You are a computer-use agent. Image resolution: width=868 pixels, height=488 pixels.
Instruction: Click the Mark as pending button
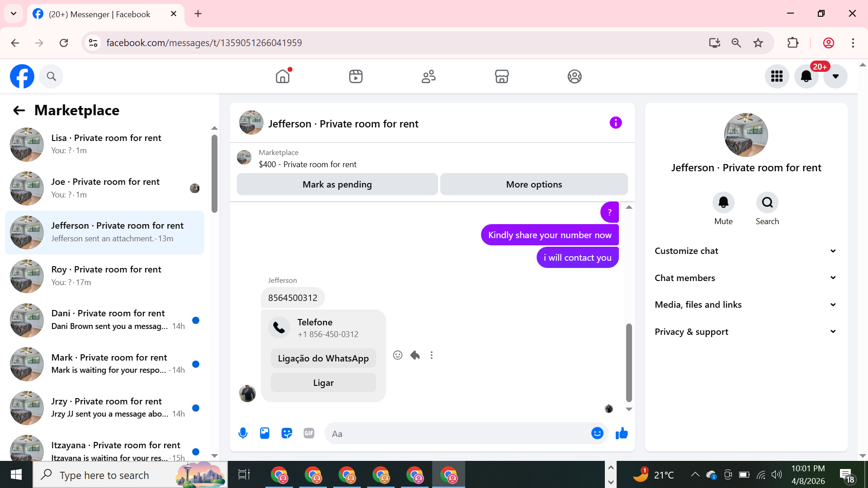tap(337, 184)
